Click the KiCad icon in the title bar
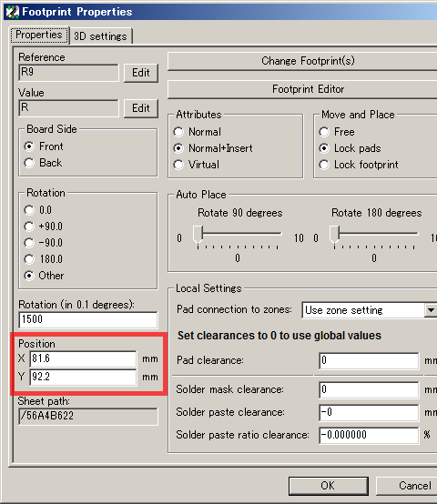 click(13, 12)
